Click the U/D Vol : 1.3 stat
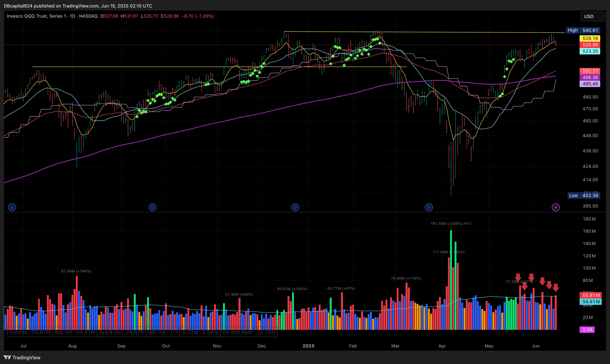The height and width of the screenshot is (364, 610). pos(163,332)
